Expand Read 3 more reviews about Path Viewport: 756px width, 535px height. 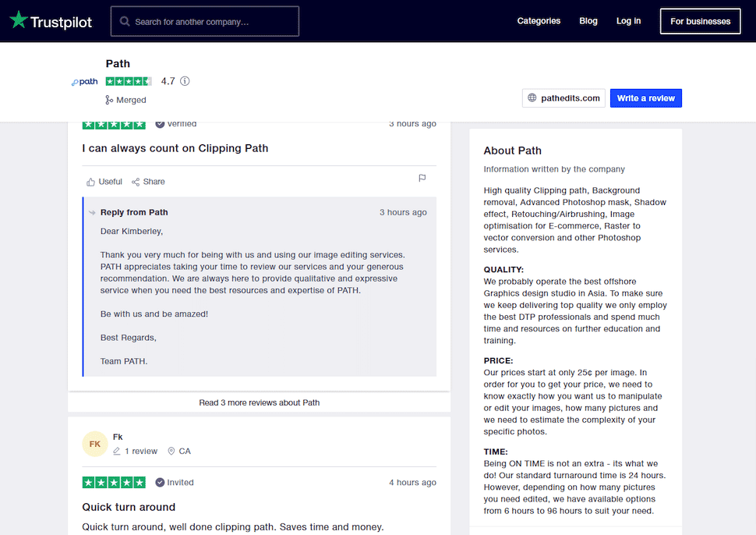tap(259, 402)
